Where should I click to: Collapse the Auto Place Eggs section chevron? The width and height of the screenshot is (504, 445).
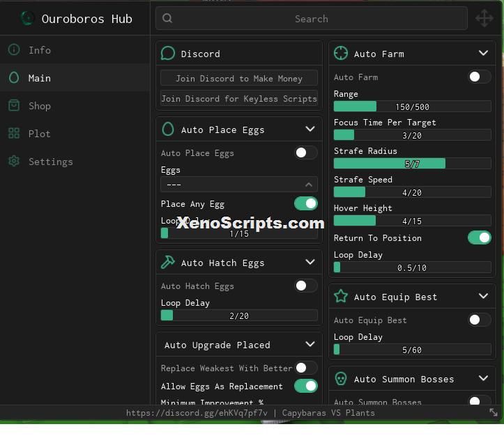click(310, 129)
